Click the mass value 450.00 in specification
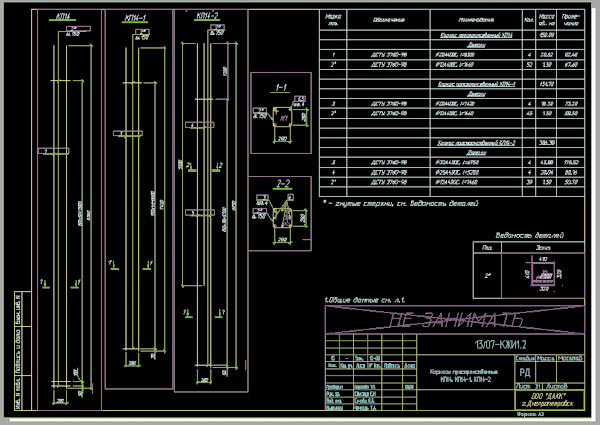This screenshot has width=600, height=425. [x=546, y=33]
